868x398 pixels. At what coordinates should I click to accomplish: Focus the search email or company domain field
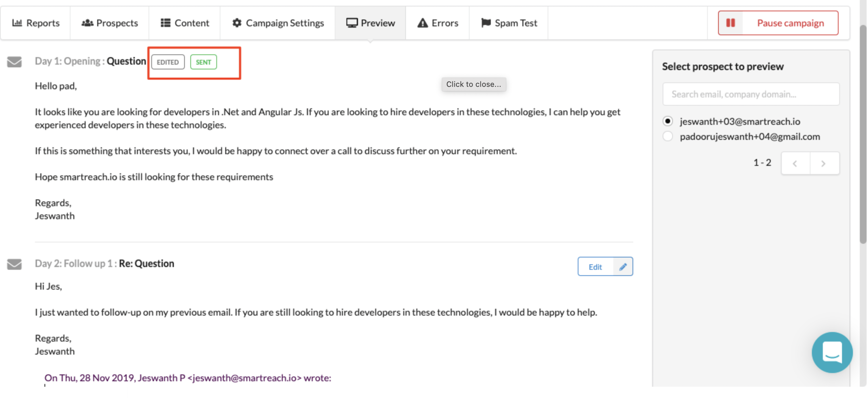tap(751, 94)
